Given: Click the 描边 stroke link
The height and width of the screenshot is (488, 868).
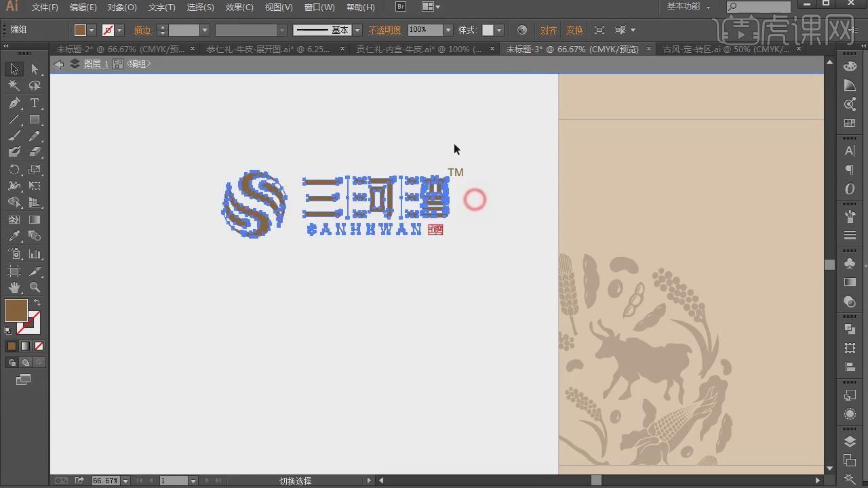Looking at the screenshot, I should coord(143,30).
